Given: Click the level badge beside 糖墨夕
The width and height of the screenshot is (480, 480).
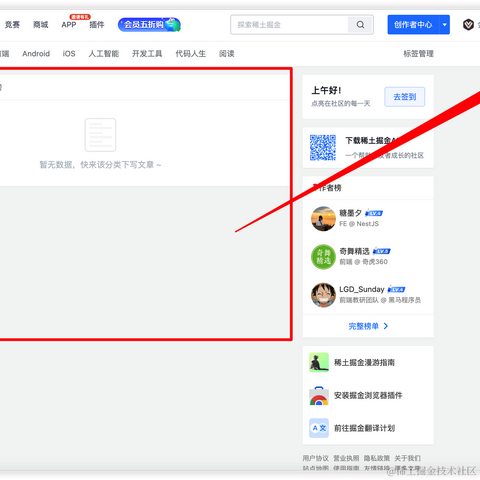Looking at the screenshot, I should pyautogui.click(x=374, y=213).
